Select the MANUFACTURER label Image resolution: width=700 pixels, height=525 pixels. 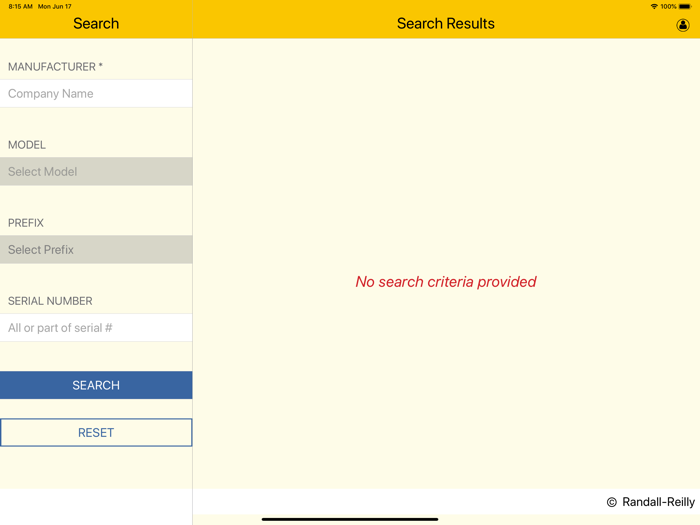point(55,67)
